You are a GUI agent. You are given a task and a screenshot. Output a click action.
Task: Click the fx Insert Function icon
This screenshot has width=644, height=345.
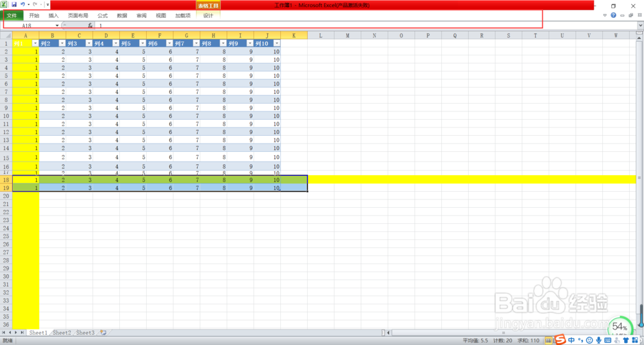pyautogui.click(x=90, y=26)
